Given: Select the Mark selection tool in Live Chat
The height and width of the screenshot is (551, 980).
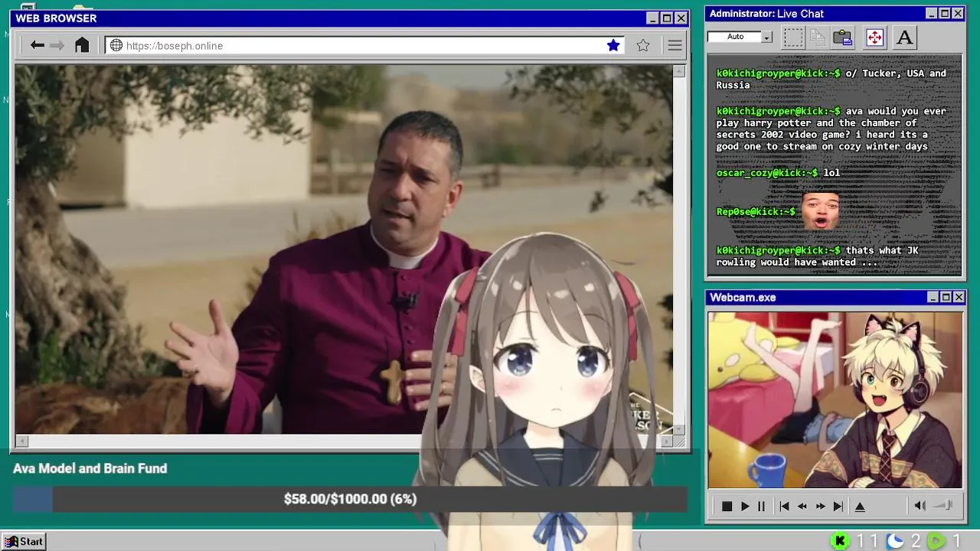Looking at the screenshot, I should (793, 37).
